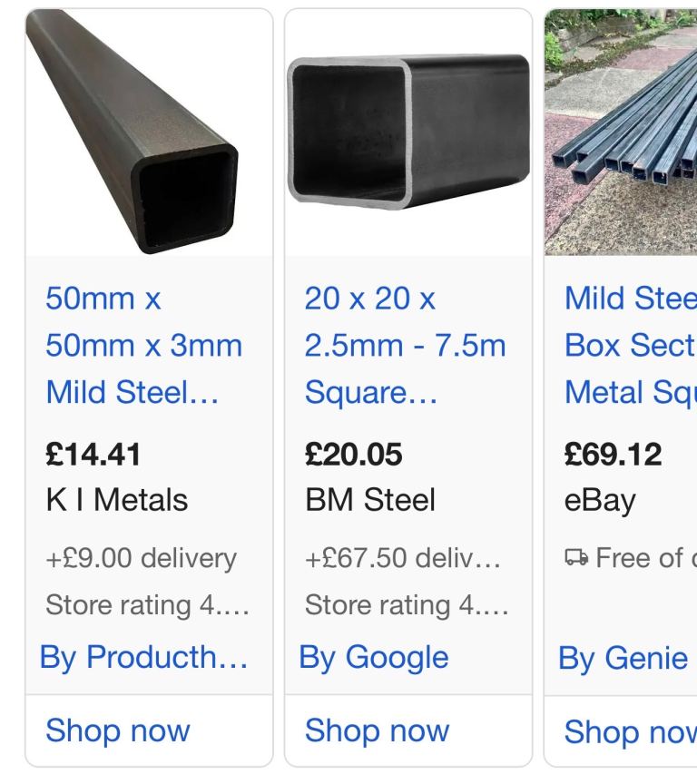697x784 pixels.
Task: Click the 'By Google' attribution link
Action: [374, 657]
